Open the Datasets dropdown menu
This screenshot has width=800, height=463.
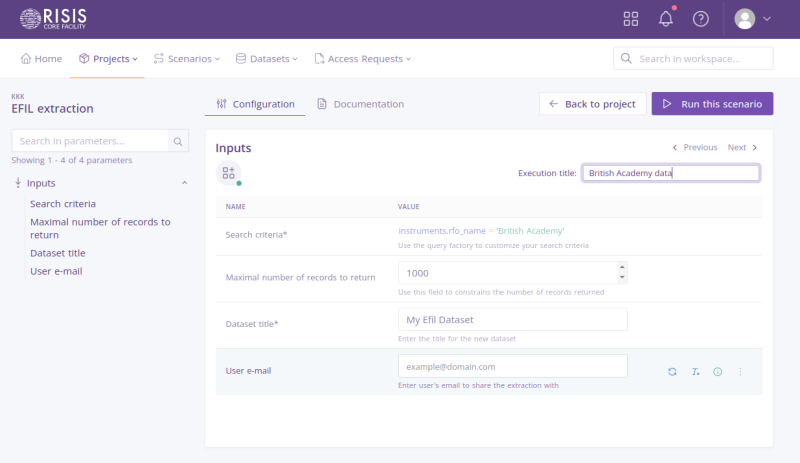click(267, 59)
